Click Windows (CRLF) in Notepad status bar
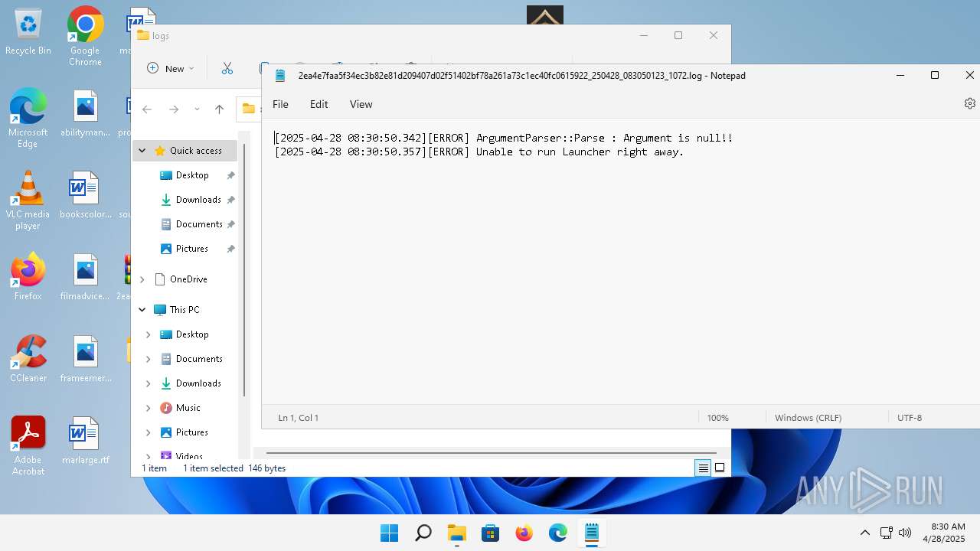 808,418
